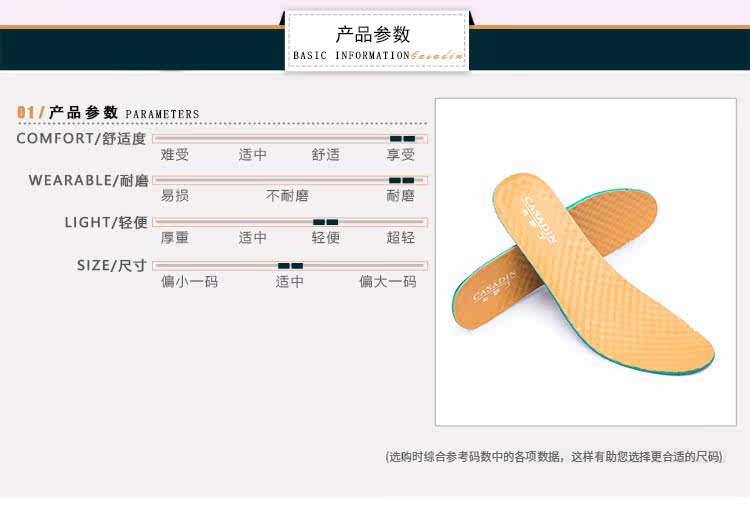Click the WEARABLE slider dark marker
This screenshot has width=750, height=518.
click(401, 180)
